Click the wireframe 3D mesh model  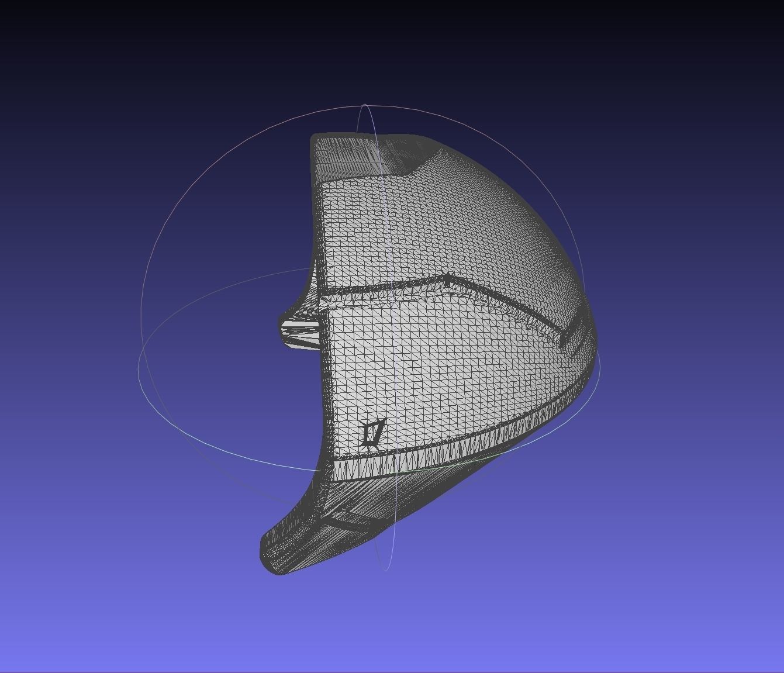429,354
